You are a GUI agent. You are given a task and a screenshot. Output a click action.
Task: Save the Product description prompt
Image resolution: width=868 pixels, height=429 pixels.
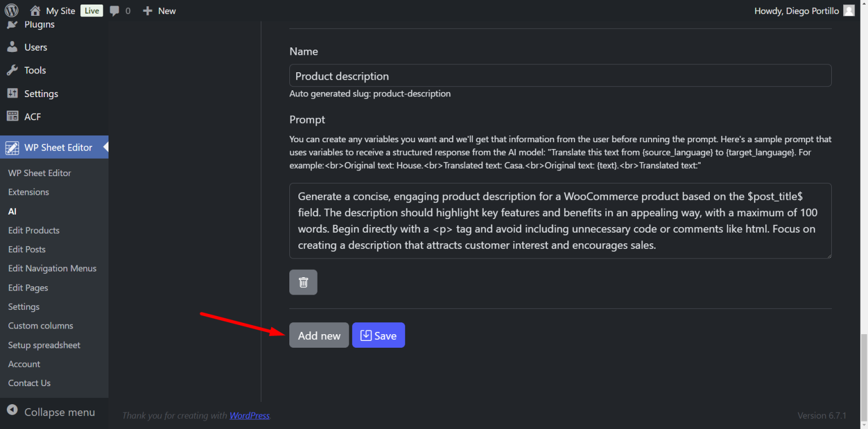378,335
